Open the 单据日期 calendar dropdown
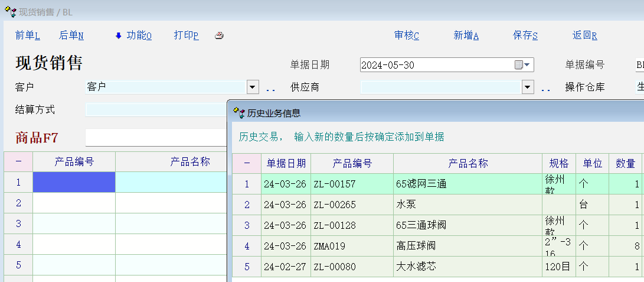Screen dimensions: 644x282 pyautogui.click(x=523, y=65)
